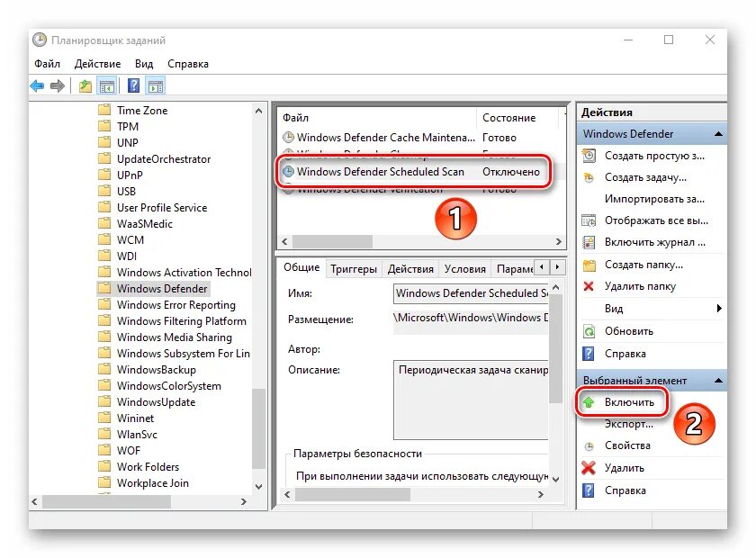Click the green arrow Включить icon

click(x=589, y=401)
